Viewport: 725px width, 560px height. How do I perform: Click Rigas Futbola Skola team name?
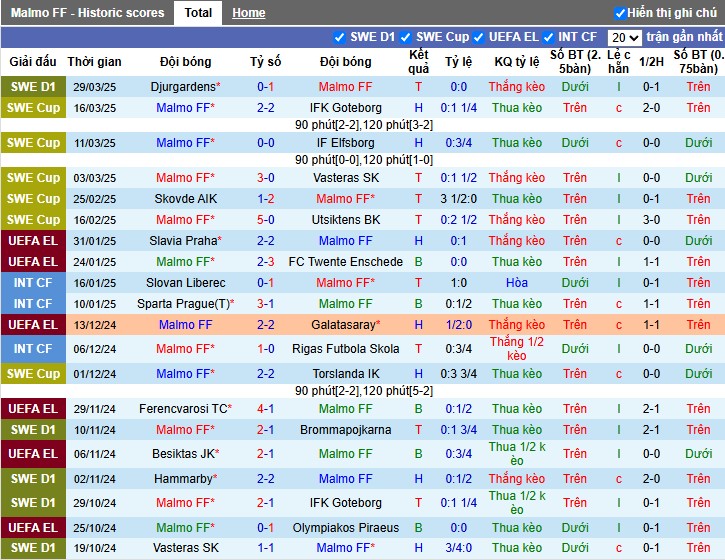pos(346,349)
